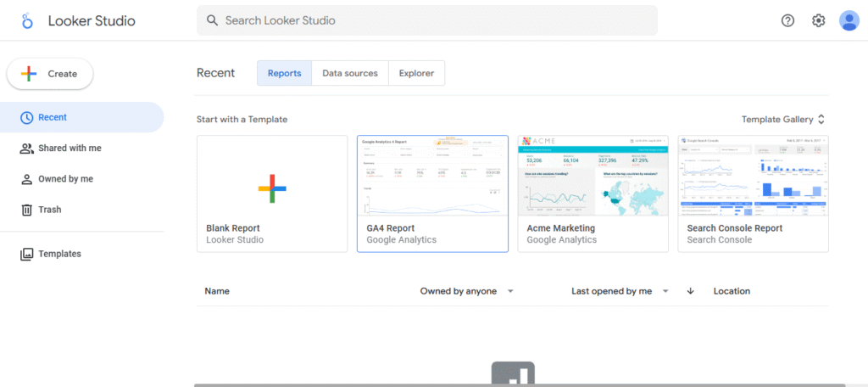Click the Templates gallery icon in sidebar
Screen dimensions: 868x387
pos(27,254)
